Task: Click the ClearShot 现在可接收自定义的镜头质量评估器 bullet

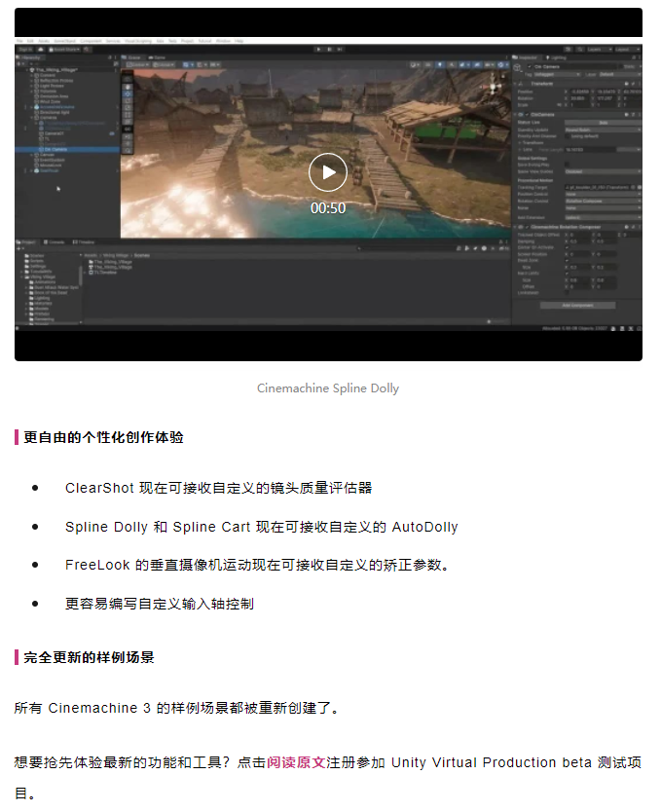Action: point(218,488)
